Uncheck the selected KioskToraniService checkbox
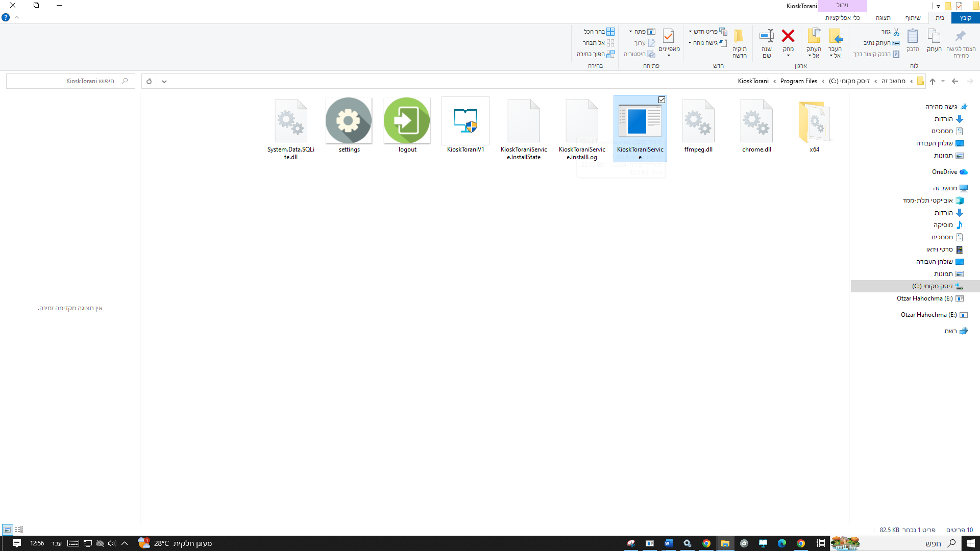This screenshot has height=551, width=980. point(662,100)
